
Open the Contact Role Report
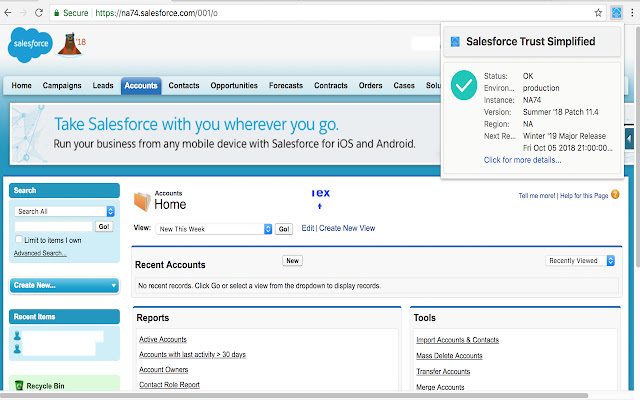tap(169, 384)
